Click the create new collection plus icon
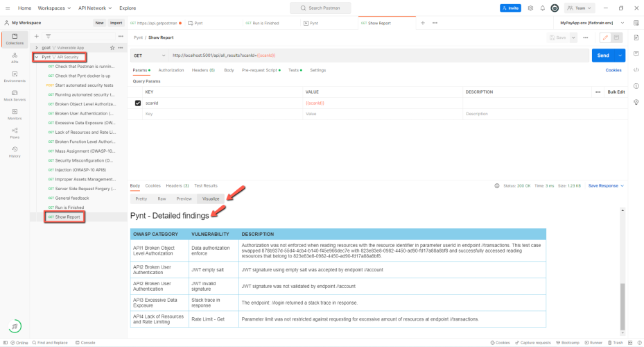 coord(37,36)
